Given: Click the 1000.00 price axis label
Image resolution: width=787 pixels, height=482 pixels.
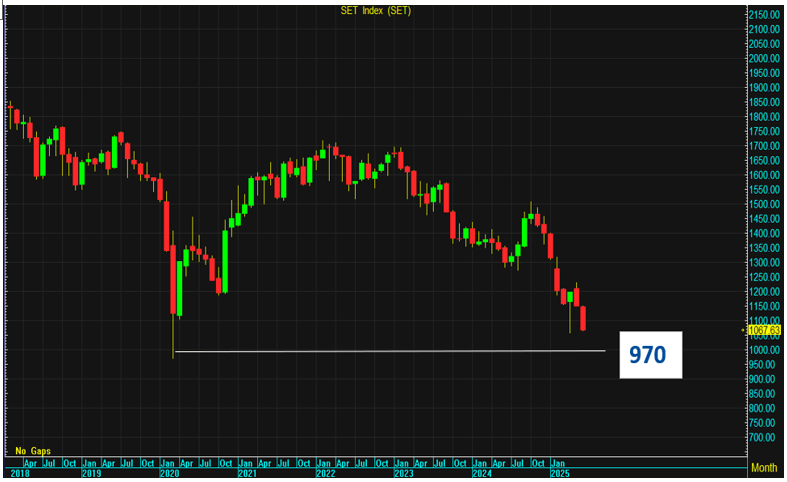Looking at the screenshot, I should [x=764, y=349].
